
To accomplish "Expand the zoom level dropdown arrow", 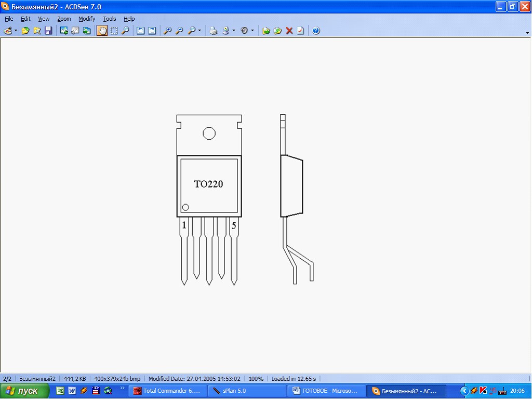I will tap(199, 31).
